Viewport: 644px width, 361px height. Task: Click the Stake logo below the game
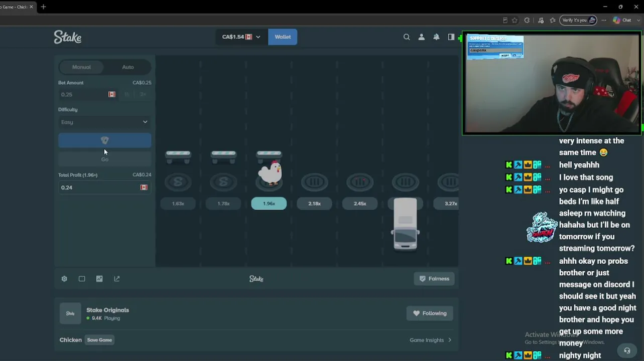coord(256,279)
